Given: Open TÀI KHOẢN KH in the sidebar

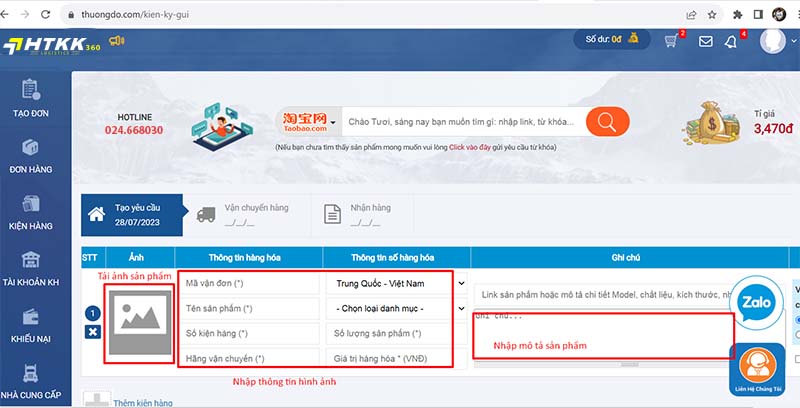Looking at the screenshot, I should [x=31, y=269].
